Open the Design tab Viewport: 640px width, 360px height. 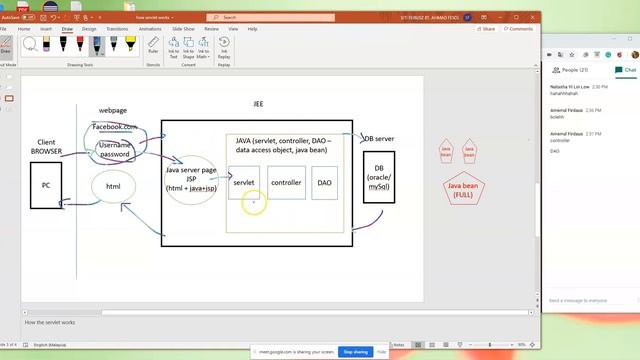[89, 29]
